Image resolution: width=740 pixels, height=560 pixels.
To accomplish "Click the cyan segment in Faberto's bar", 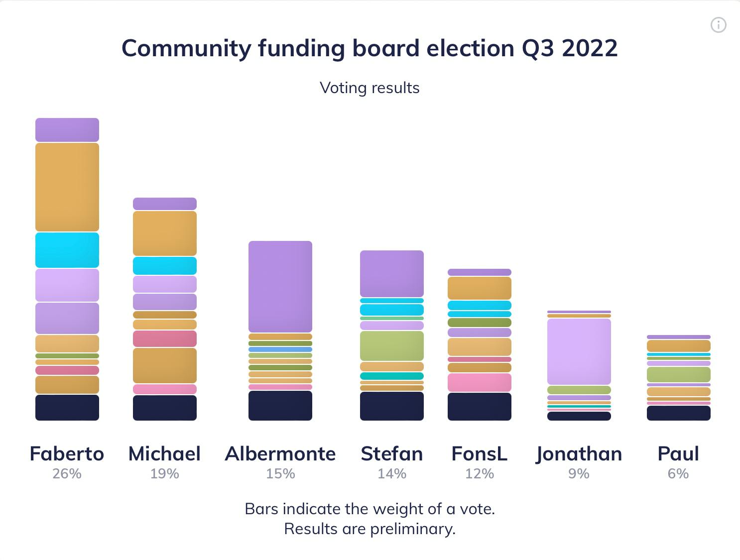I will [67, 250].
